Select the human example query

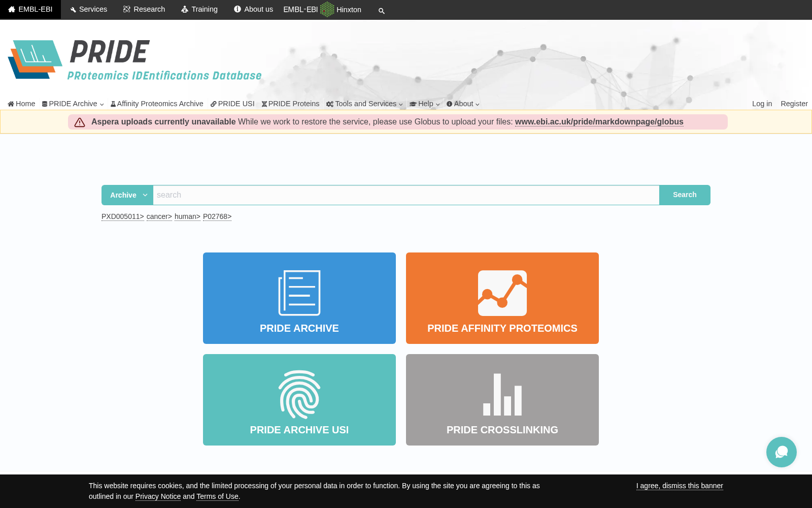188,216
